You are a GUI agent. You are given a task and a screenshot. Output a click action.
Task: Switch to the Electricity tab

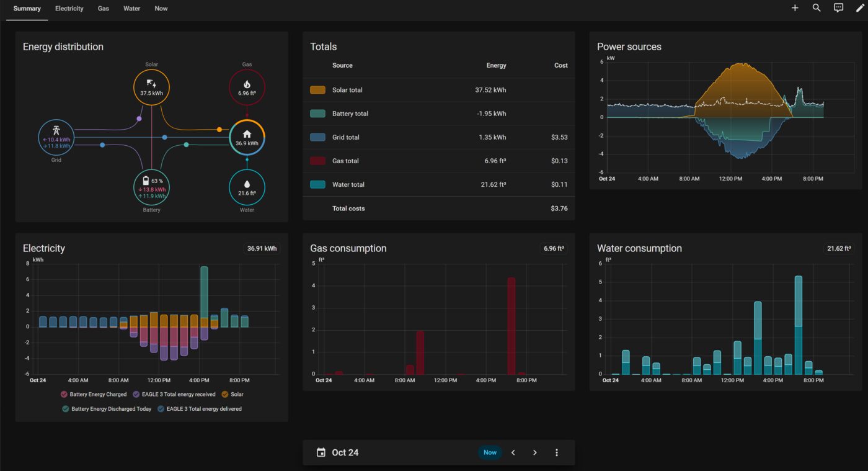[x=69, y=9]
